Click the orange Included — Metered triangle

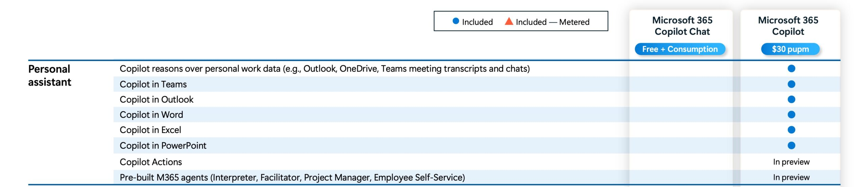coord(509,21)
